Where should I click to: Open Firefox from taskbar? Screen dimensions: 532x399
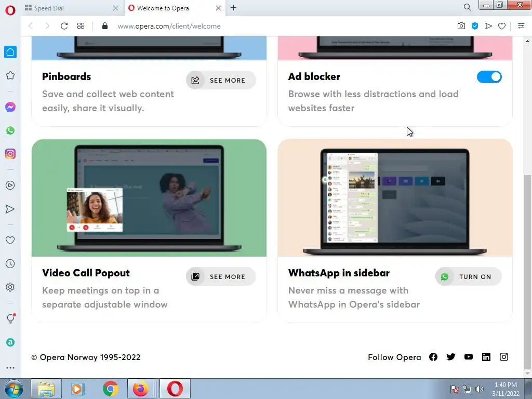point(140,389)
